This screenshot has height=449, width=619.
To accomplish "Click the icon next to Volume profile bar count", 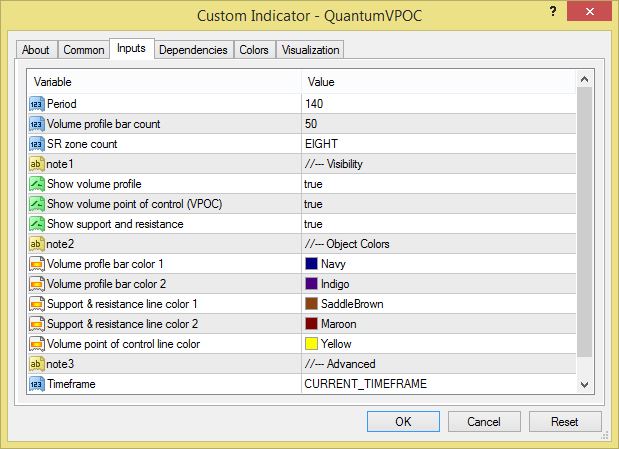I will point(37,124).
